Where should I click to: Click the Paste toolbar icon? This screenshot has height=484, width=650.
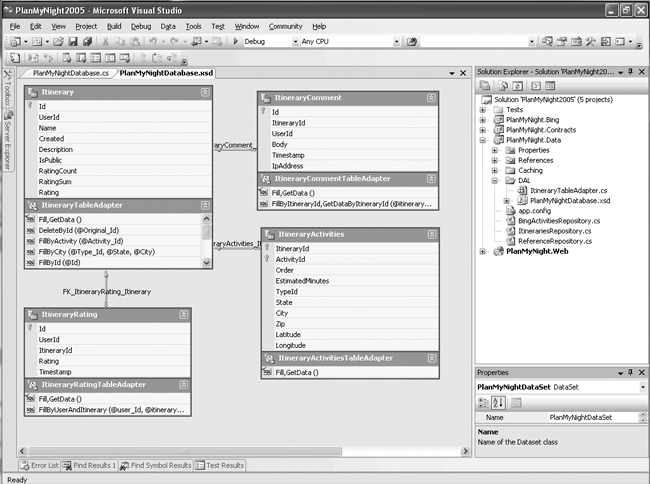pos(135,41)
